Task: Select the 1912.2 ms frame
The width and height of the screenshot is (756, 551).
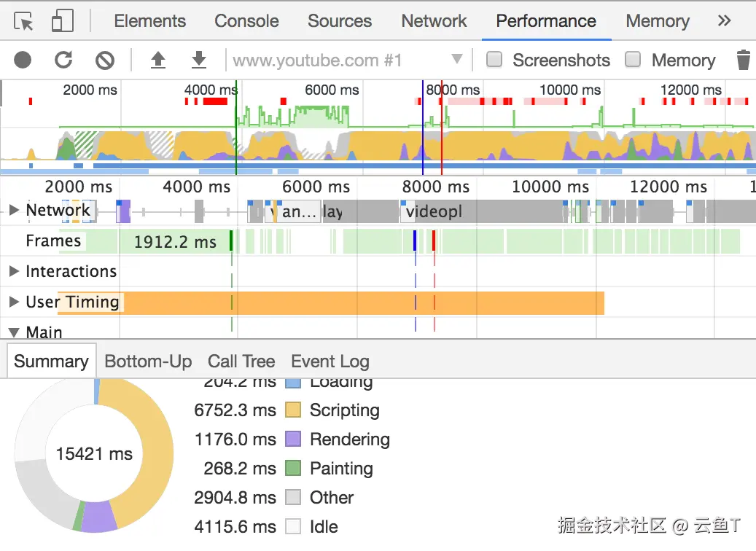Action: [175, 241]
